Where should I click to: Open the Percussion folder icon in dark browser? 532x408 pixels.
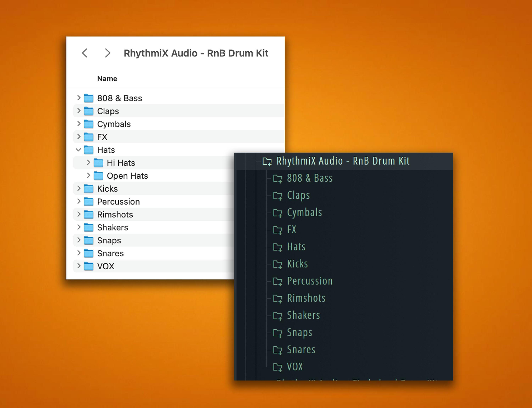pyautogui.click(x=278, y=282)
